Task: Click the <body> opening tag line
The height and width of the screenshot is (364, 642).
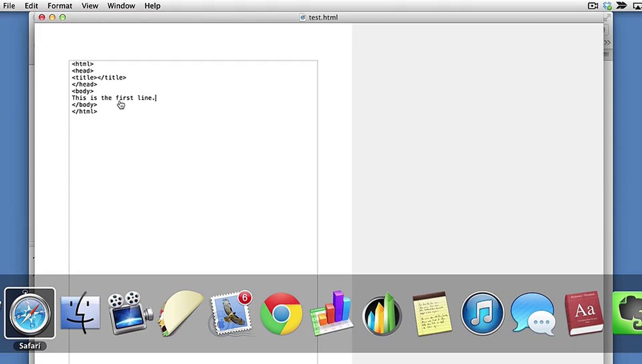Action: pos(82,91)
